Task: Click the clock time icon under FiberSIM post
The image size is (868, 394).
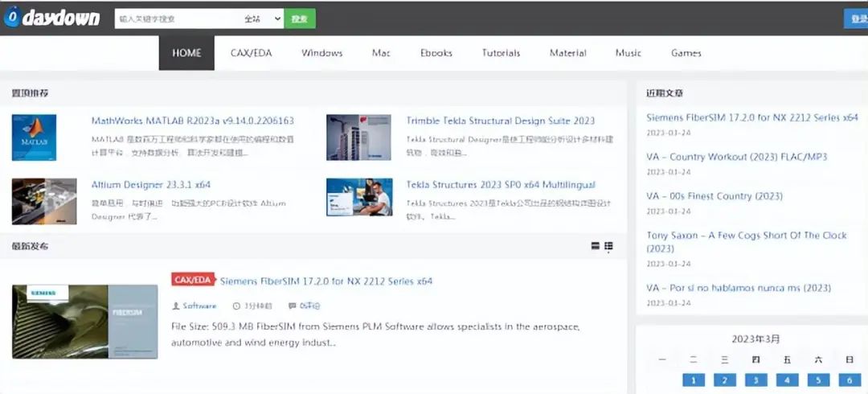Action: [x=236, y=306]
